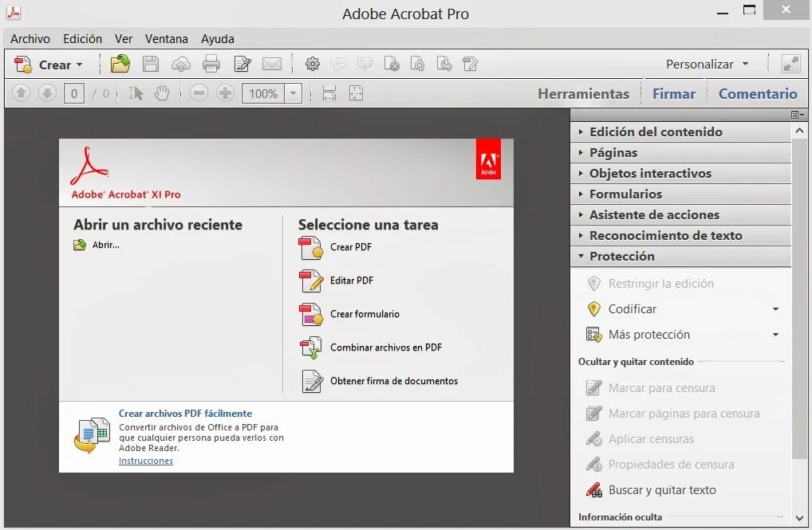Click the 100% zoom value field
Viewport: 812px width, 530px height.
point(263,94)
